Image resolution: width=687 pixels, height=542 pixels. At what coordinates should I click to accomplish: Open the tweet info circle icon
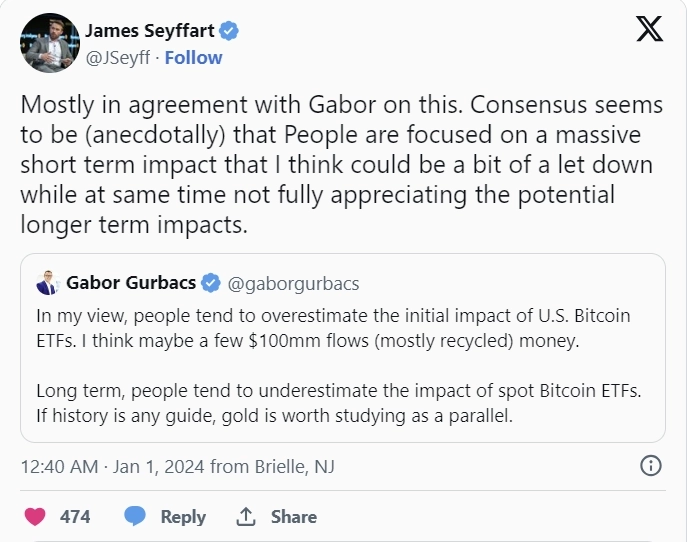[649, 465]
